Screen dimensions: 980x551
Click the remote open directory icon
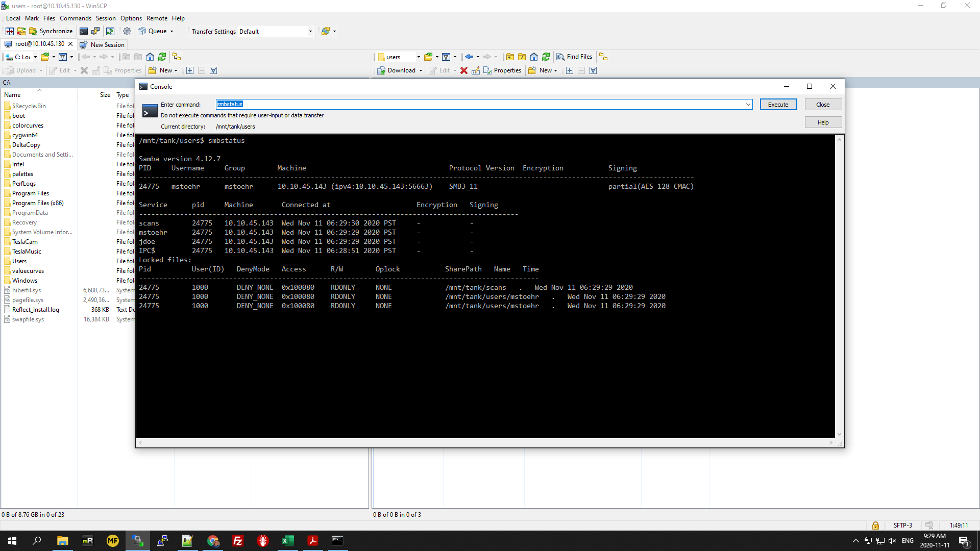[428, 57]
